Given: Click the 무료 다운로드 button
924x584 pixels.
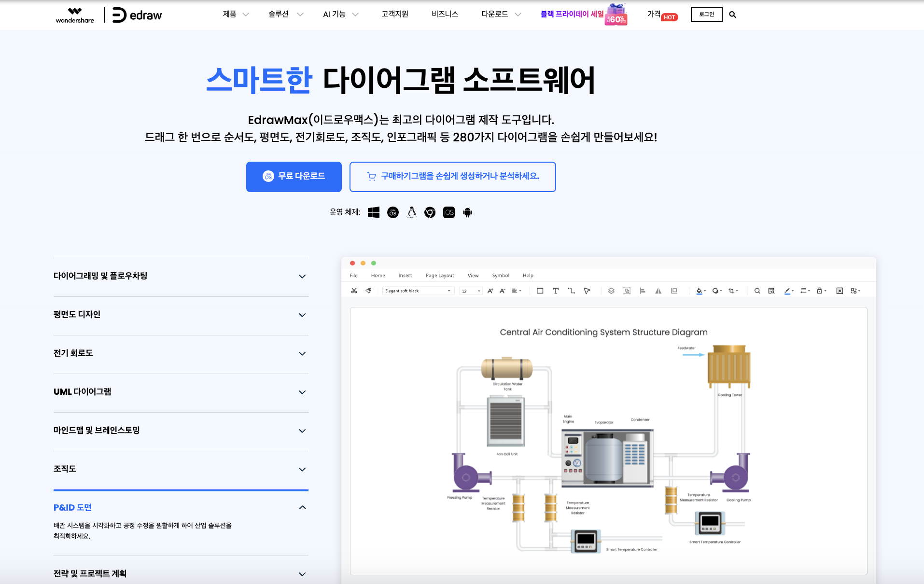Looking at the screenshot, I should coord(294,177).
